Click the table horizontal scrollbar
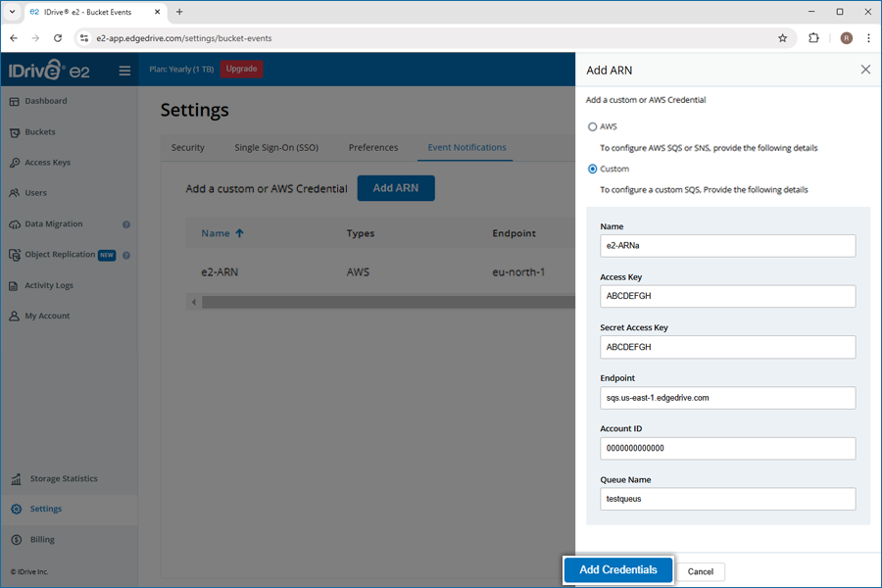 (x=388, y=302)
